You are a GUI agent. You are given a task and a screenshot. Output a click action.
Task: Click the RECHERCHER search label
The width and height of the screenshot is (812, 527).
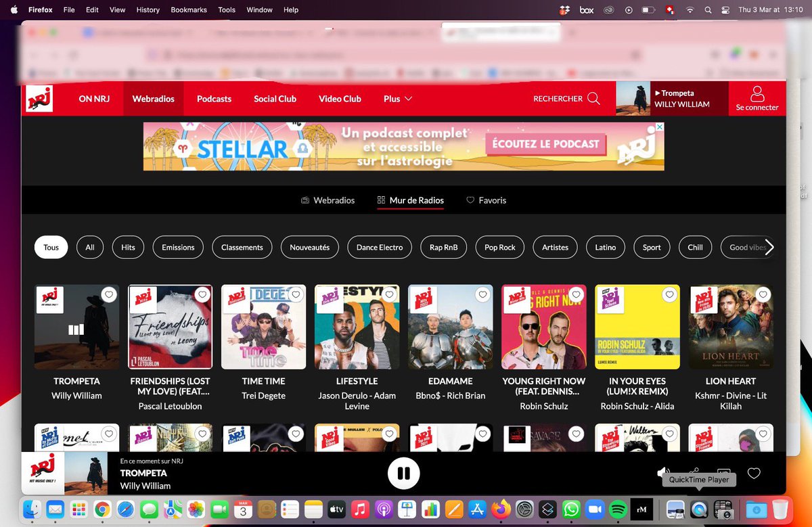558,99
